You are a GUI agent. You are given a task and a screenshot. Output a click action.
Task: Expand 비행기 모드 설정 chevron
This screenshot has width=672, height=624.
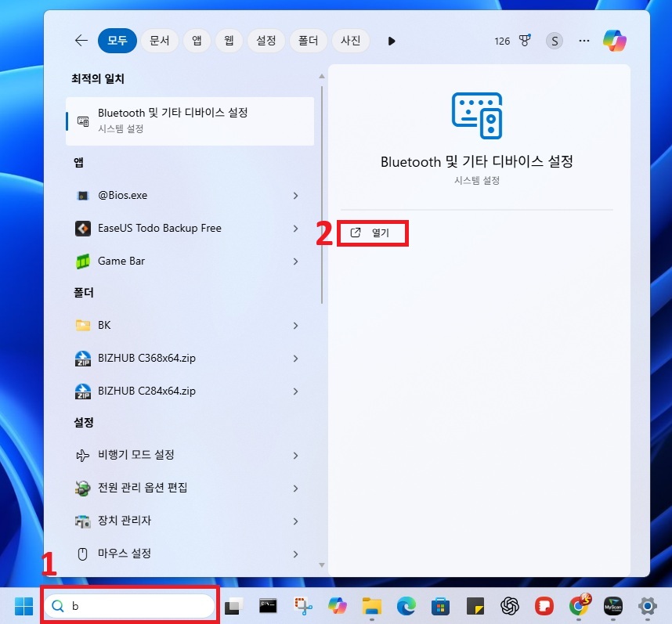click(x=295, y=455)
